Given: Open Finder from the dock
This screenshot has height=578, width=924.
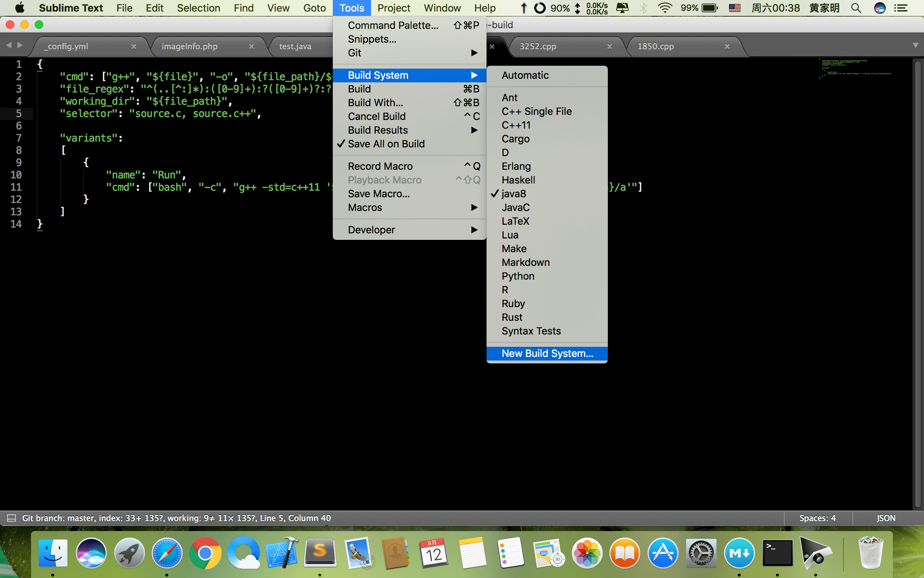Looking at the screenshot, I should pyautogui.click(x=53, y=553).
